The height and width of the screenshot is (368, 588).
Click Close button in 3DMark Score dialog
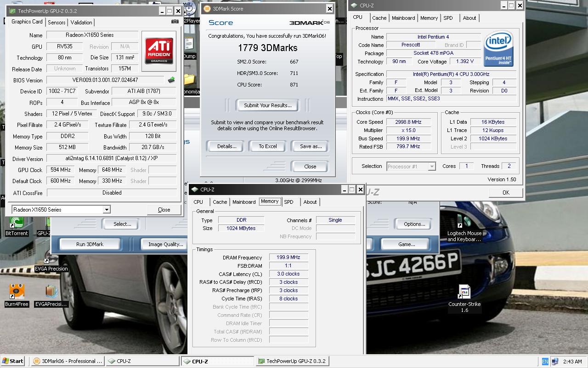(x=310, y=167)
